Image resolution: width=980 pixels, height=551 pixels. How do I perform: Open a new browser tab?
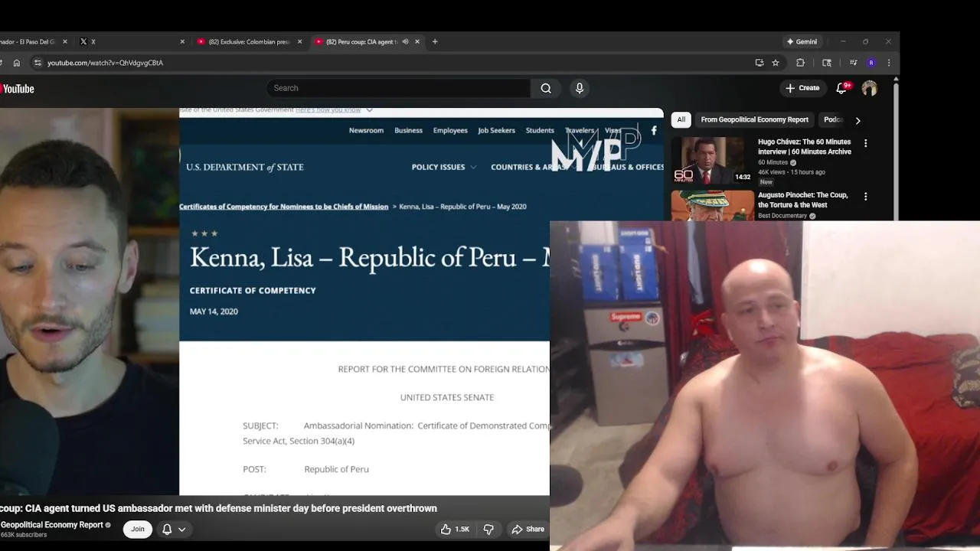point(435,41)
